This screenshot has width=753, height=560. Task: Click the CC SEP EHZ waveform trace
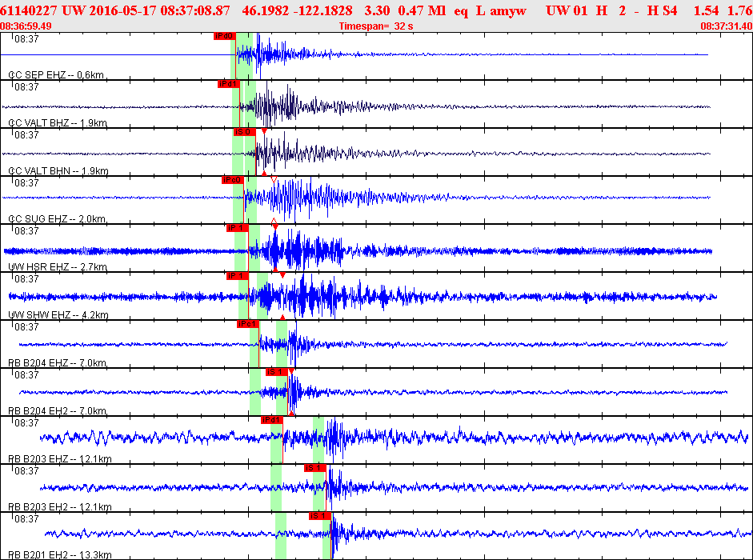(x=354, y=54)
